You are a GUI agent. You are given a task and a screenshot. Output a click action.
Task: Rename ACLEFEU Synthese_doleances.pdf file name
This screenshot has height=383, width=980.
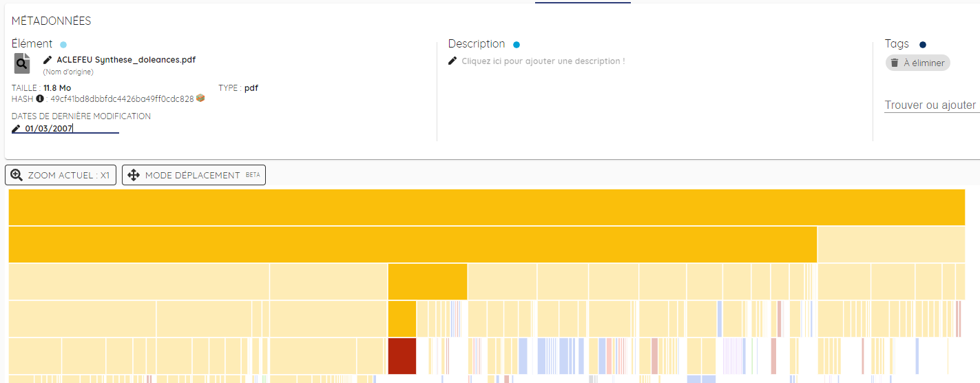tap(126, 60)
